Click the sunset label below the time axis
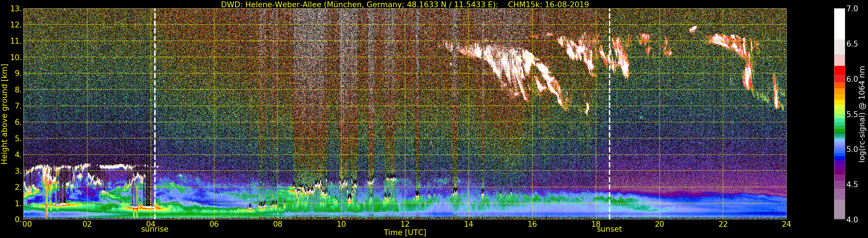The image size is (868, 238). (x=609, y=229)
